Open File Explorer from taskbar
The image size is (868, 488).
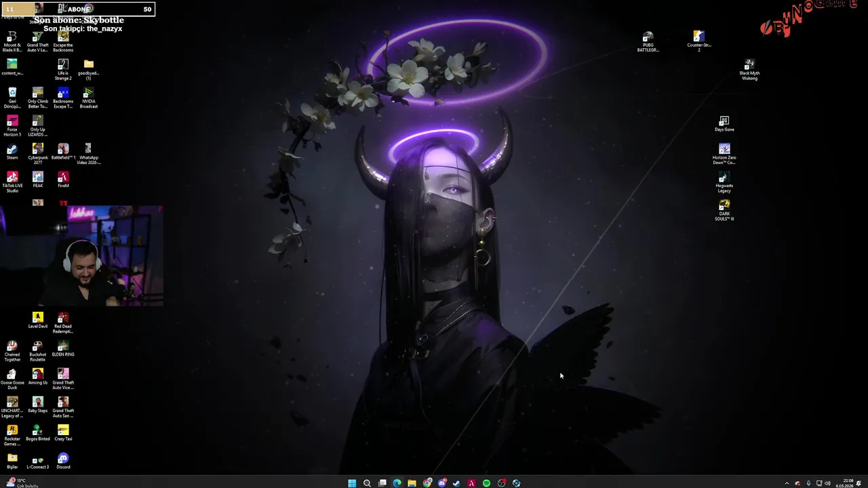click(x=412, y=483)
